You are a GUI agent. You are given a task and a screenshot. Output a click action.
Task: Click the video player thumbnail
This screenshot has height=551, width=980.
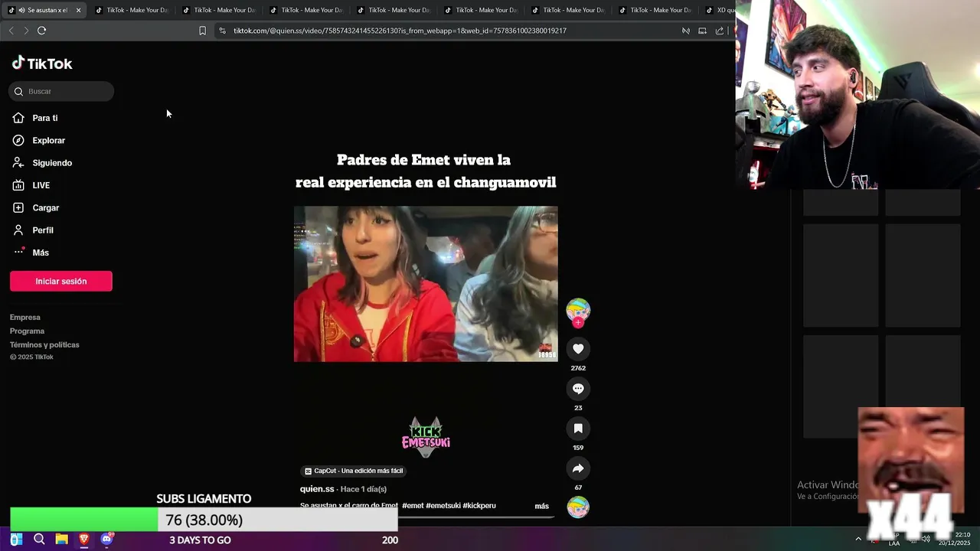[426, 284]
